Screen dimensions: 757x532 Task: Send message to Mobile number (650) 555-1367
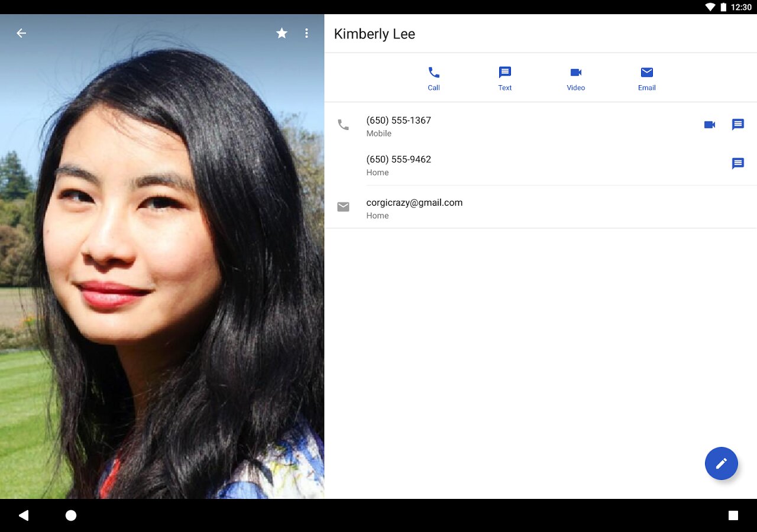737,125
